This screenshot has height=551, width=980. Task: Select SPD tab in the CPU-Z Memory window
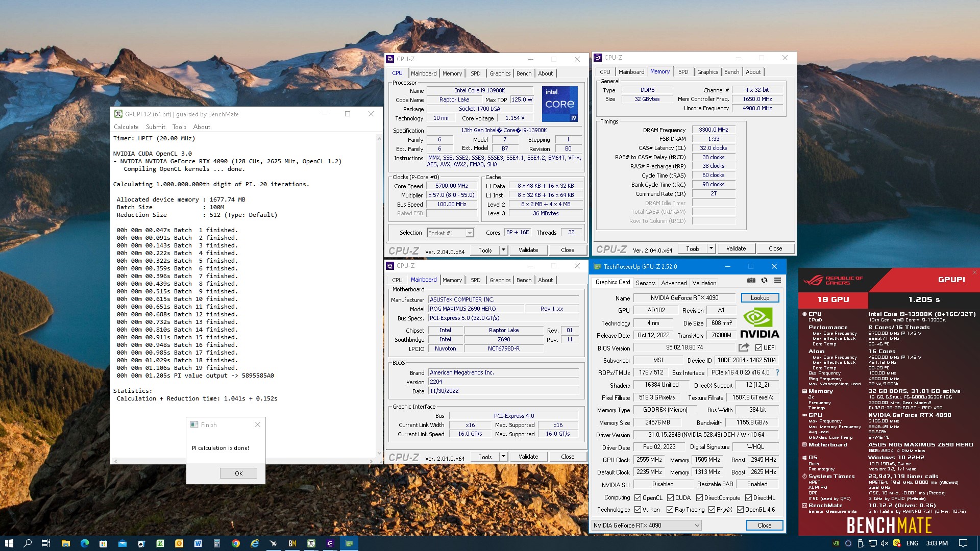click(x=683, y=72)
